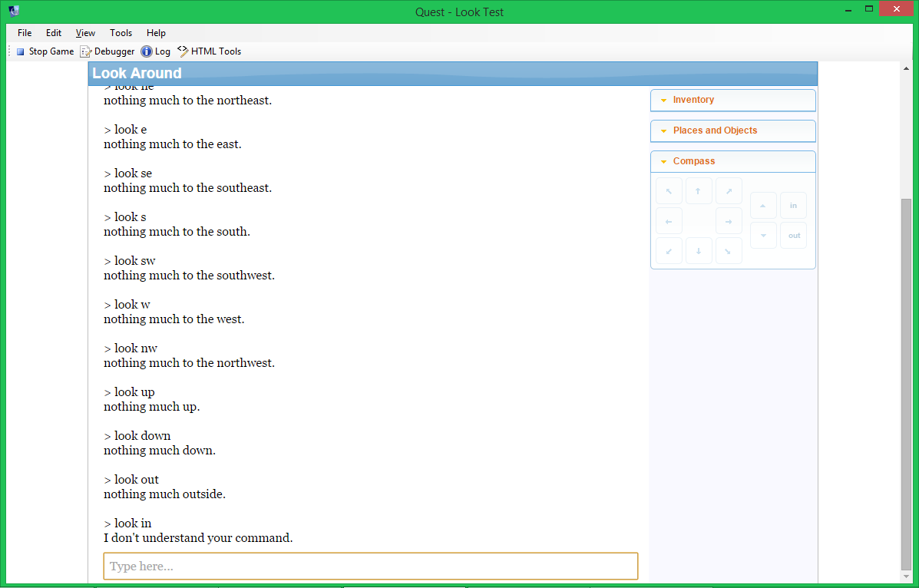The width and height of the screenshot is (919, 588).
Task: Open the View menu
Action: click(85, 33)
